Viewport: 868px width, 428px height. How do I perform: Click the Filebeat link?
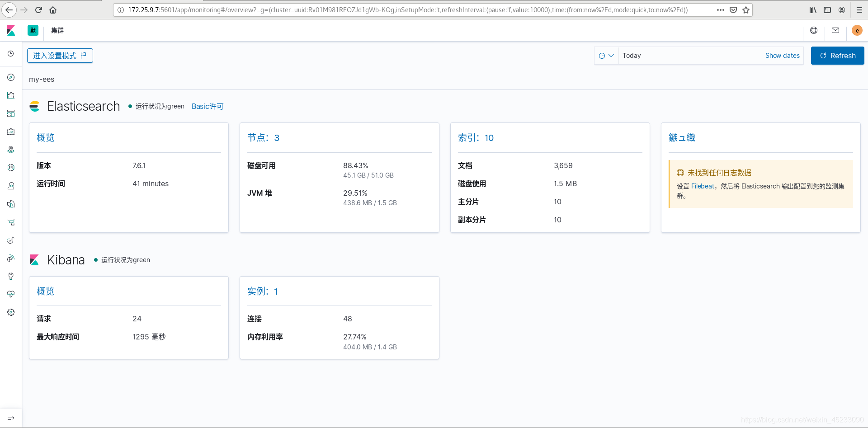[703, 186]
